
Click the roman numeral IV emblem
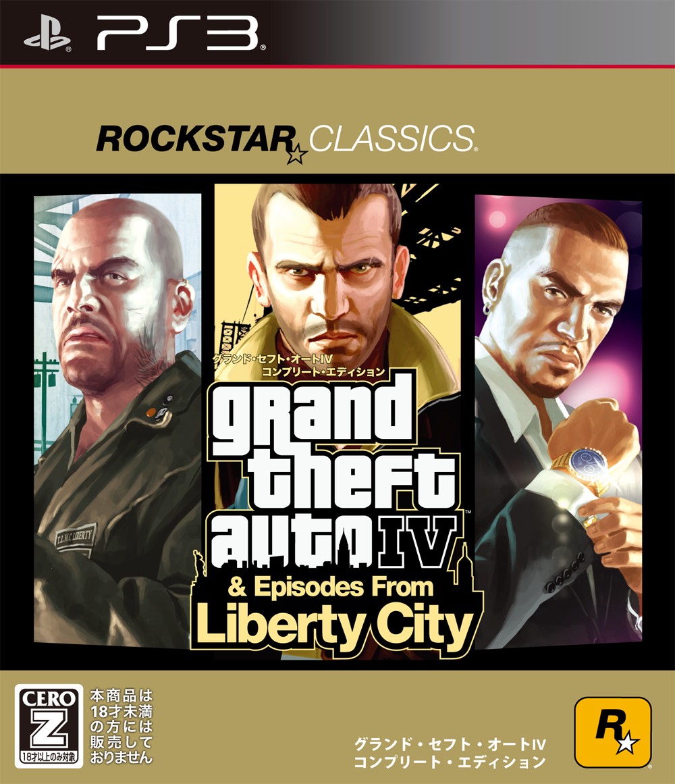[418, 542]
